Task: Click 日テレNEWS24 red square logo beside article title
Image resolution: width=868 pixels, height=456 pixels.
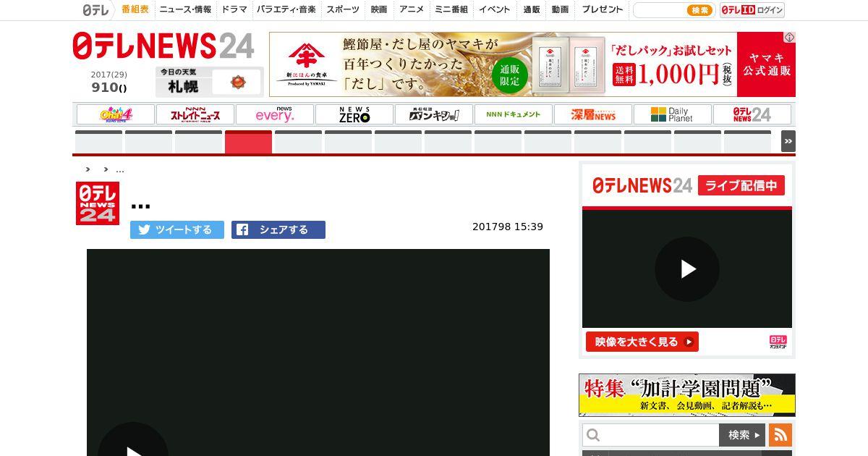Action: 98,203
